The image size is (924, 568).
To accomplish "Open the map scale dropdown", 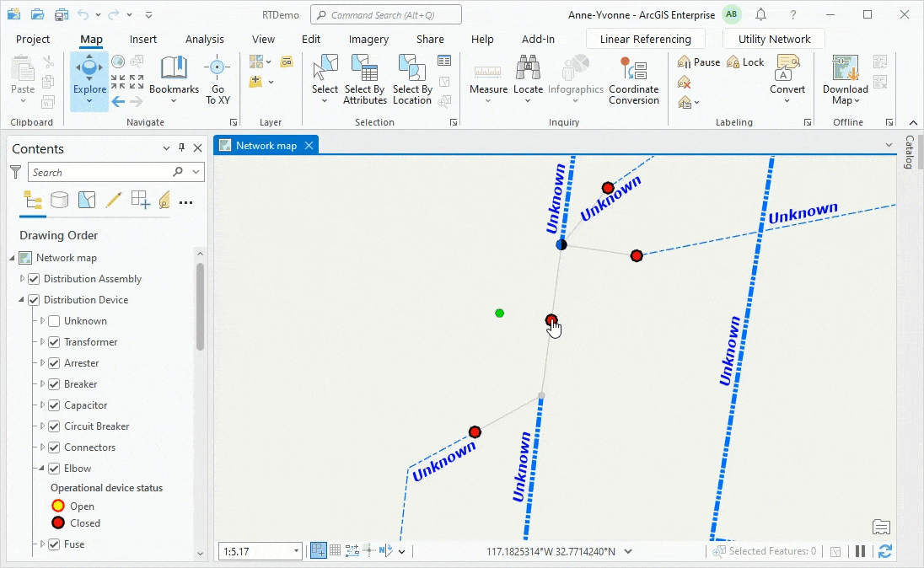I will [296, 551].
